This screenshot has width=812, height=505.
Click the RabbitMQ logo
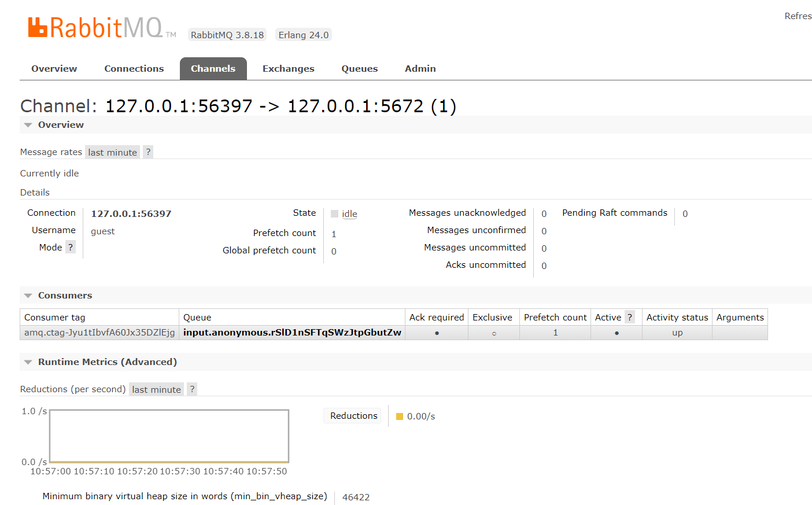click(x=102, y=27)
